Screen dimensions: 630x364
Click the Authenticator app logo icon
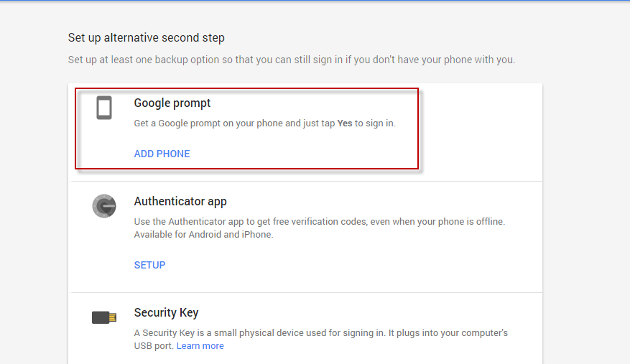(104, 206)
